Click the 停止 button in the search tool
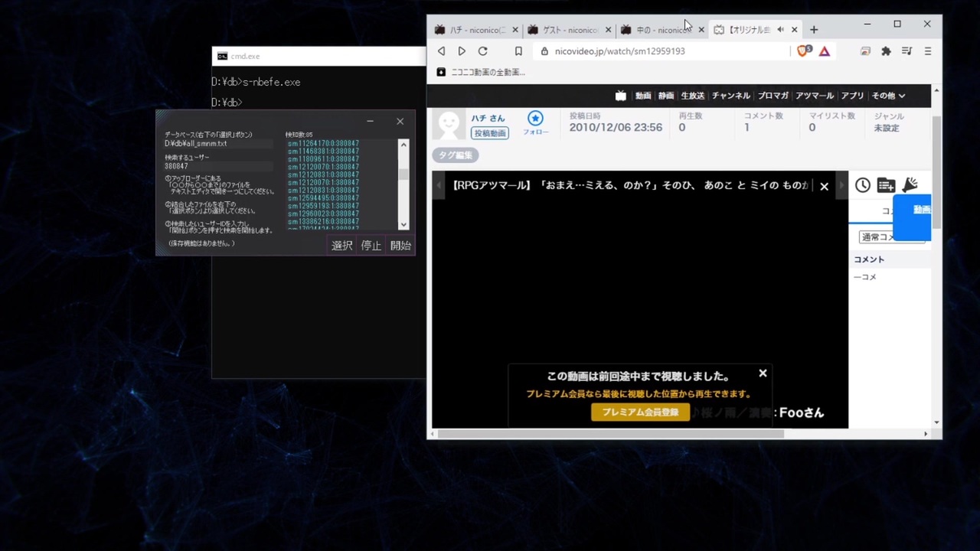 pos(371,245)
